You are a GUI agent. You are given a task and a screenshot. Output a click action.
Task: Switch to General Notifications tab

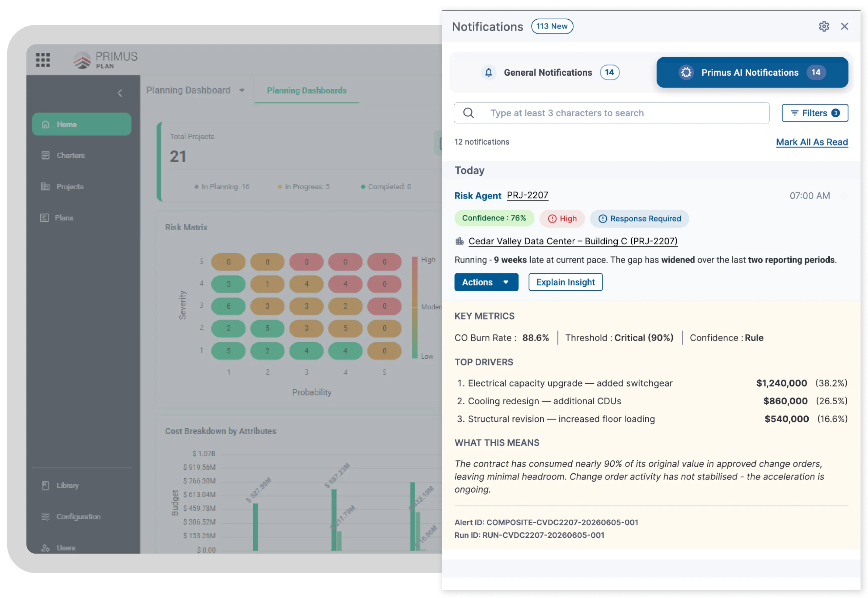(x=550, y=72)
